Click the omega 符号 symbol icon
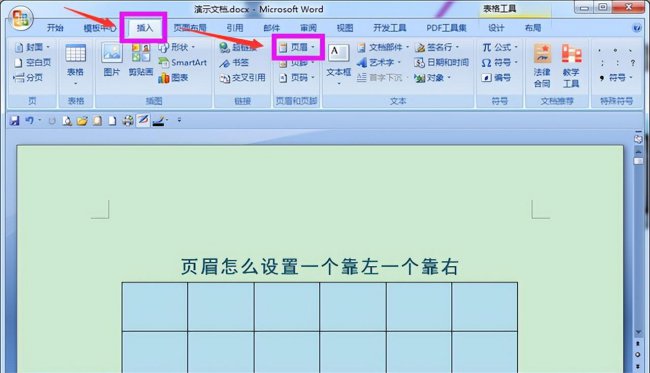Viewport: 650px width, 373px height. point(487,63)
